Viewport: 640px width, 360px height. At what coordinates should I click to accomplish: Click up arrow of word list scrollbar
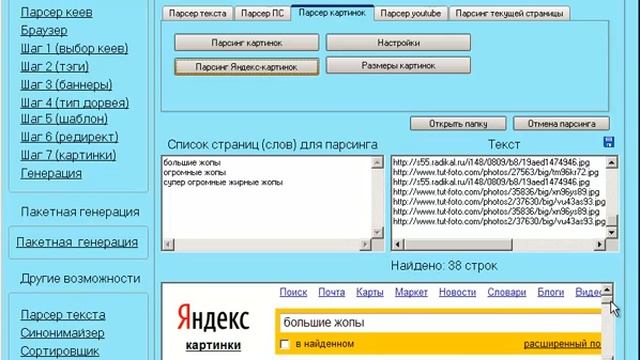point(377,162)
